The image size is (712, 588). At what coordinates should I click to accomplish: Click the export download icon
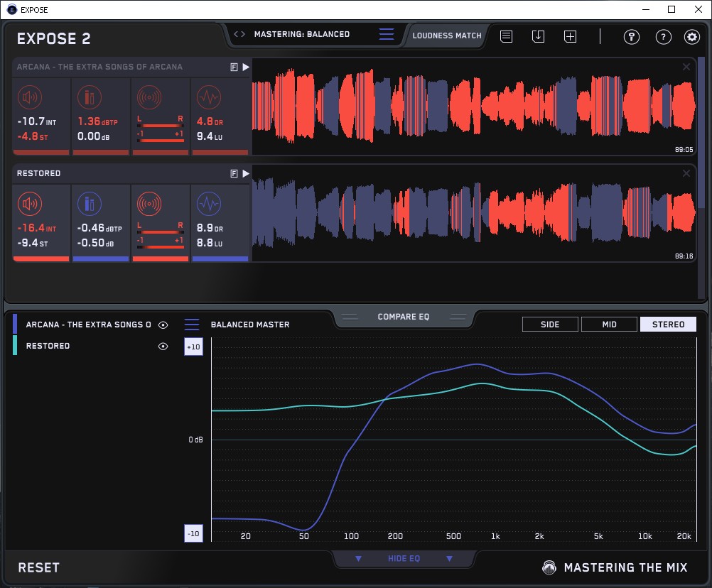(x=538, y=36)
